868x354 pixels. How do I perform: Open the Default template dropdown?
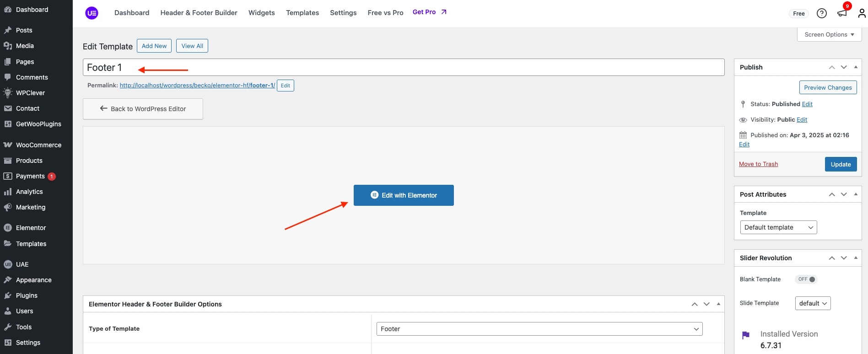(x=778, y=227)
